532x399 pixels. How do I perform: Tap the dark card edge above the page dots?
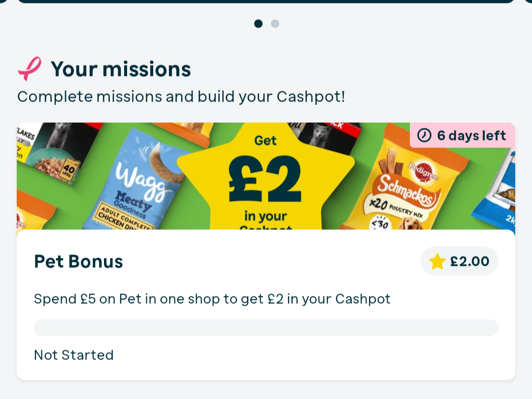tap(266, 1)
